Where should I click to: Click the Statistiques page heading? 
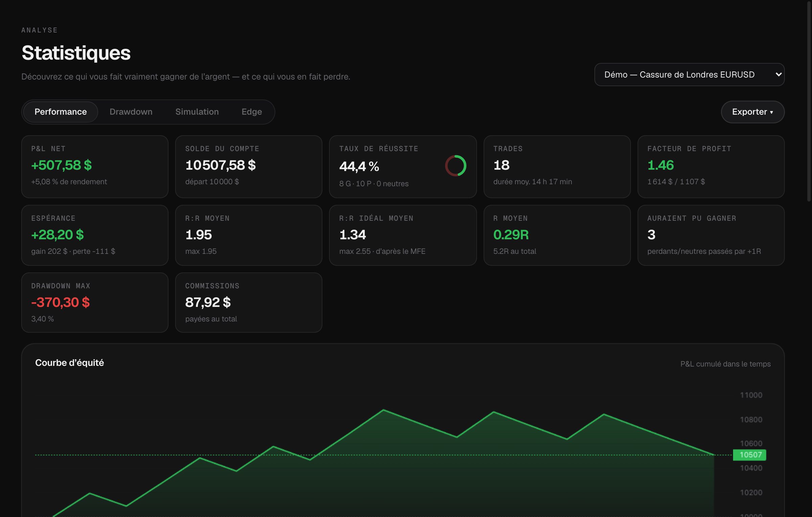click(76, 53)
